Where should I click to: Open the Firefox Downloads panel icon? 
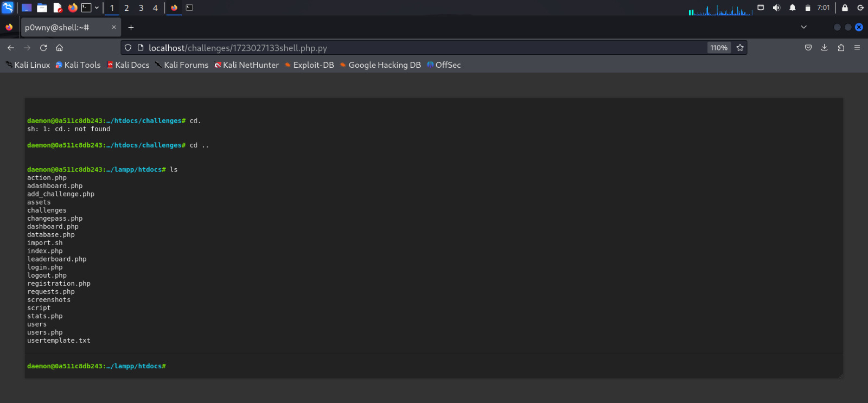tap(824, 48)
